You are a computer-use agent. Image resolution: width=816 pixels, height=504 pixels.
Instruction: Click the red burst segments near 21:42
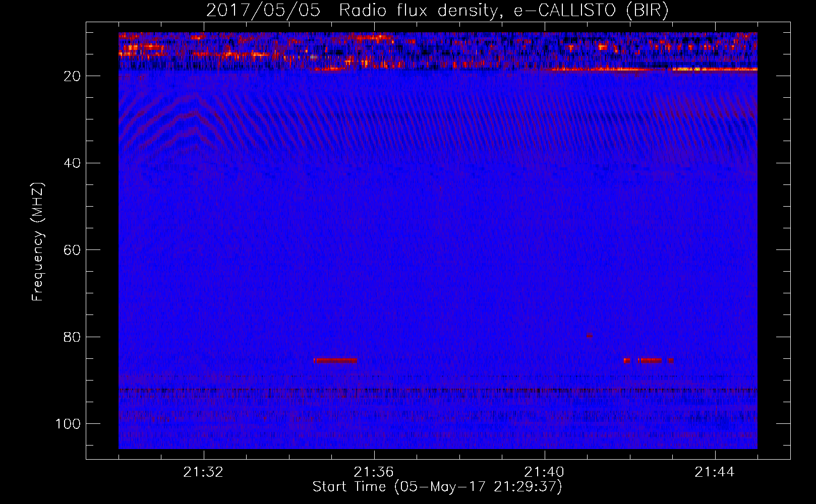coord(649,360)
